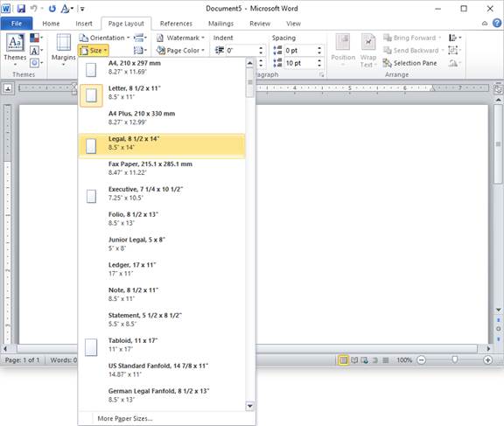Screen dimensions: 504x426
Task: Open the Breaks icon next to Orientation
Action: pos(140,38)
